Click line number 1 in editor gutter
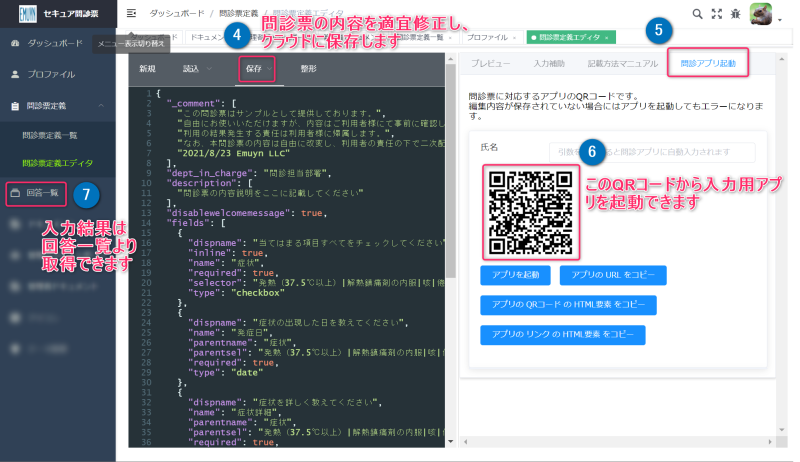 pyautogui.click(x=148, y=94)
